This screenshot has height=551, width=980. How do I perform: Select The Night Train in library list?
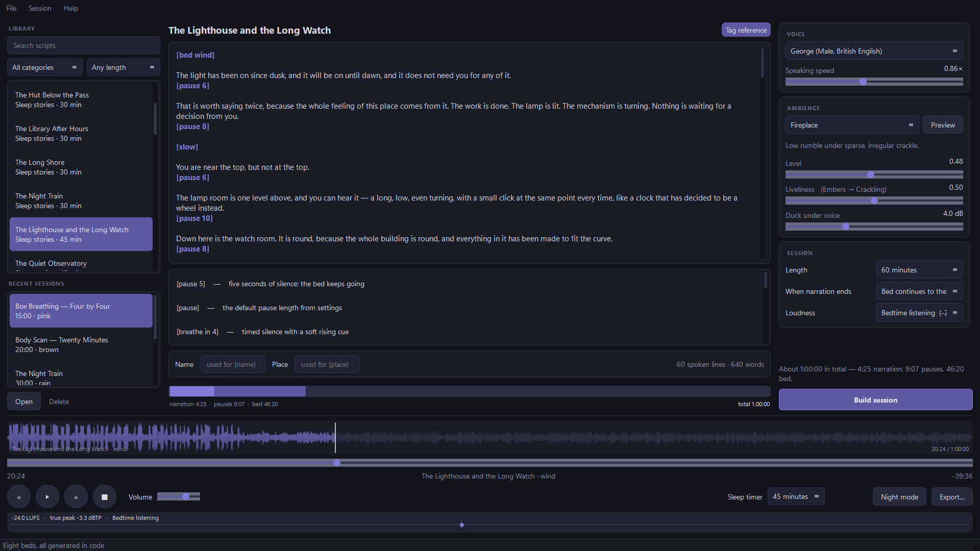pos(81,201)
